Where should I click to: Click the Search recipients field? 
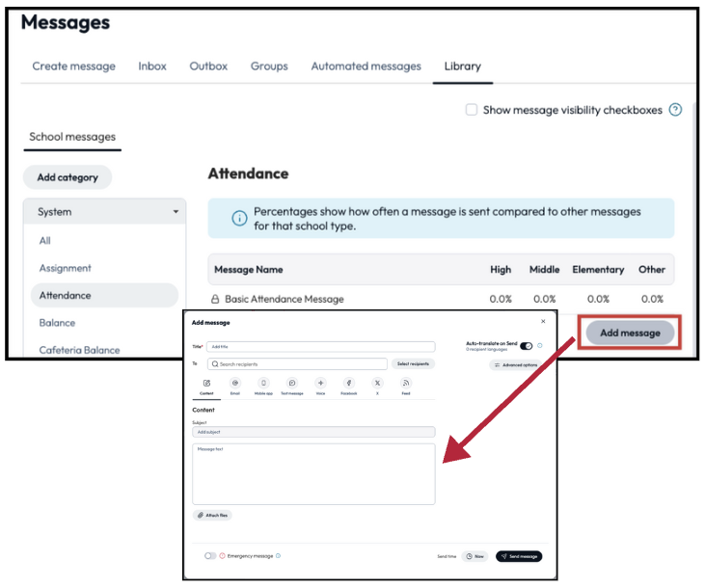tap(298, 364)
